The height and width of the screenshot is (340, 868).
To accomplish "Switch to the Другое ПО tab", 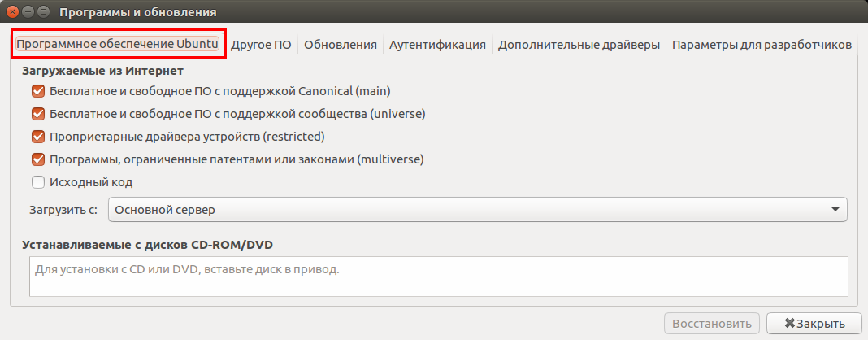I will click(261, 45).
